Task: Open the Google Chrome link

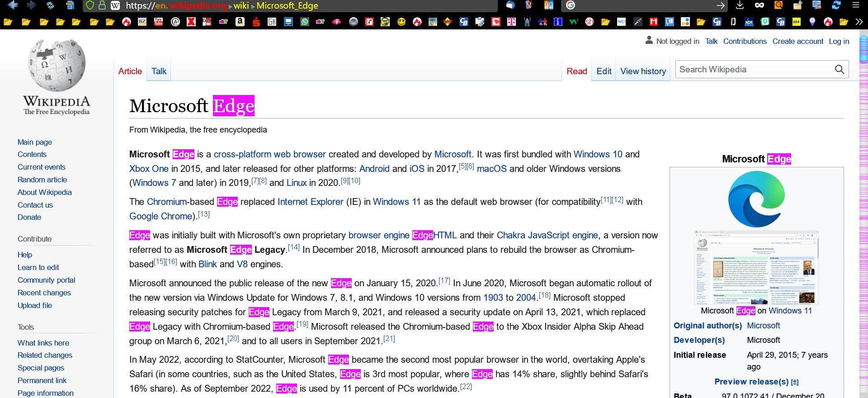Action: coord(161,216)
